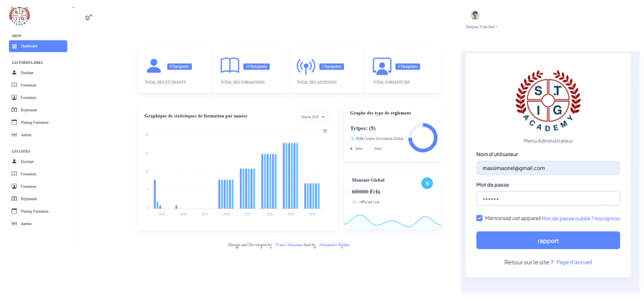Click the total formateurs instructor icon
The height and width of the screenshot is (301, 644).
[382, 66]
